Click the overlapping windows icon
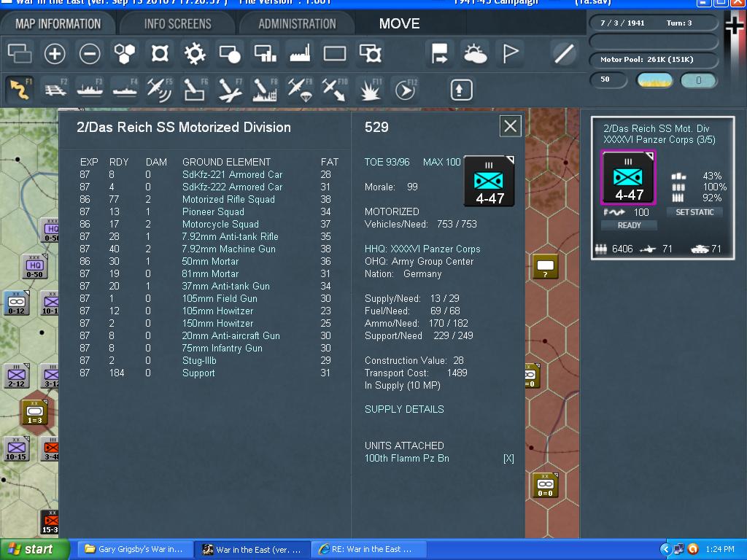This screenshot has height=560, width=747. (x=20, y=53)
